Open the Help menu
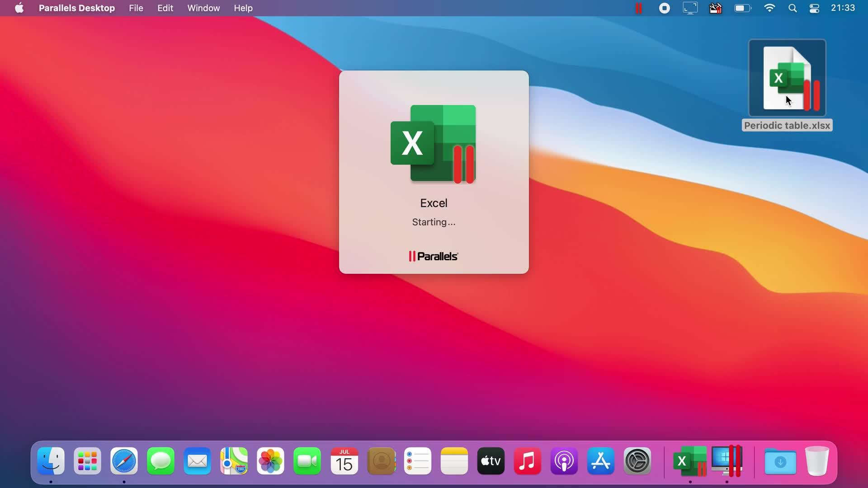This screenshot has height=488, width=868. point(243,8)
